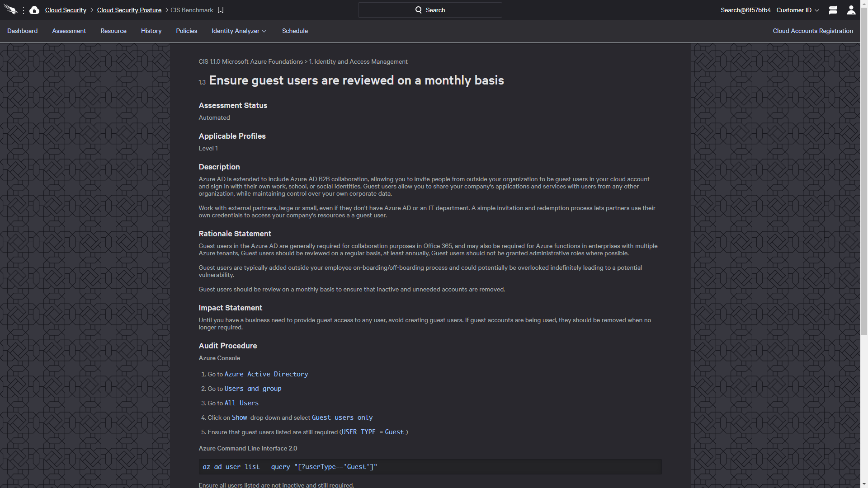Open the Dashboard tab

(x=22, y=31)
